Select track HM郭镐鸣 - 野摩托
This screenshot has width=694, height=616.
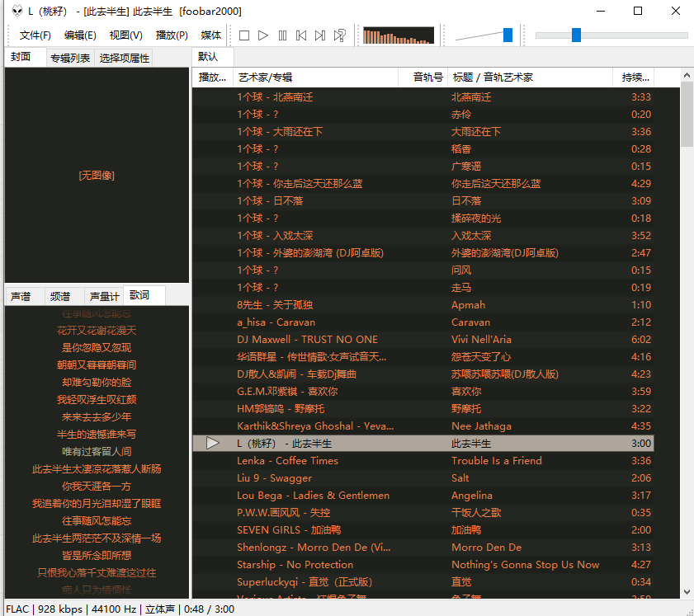click(423, 408)
